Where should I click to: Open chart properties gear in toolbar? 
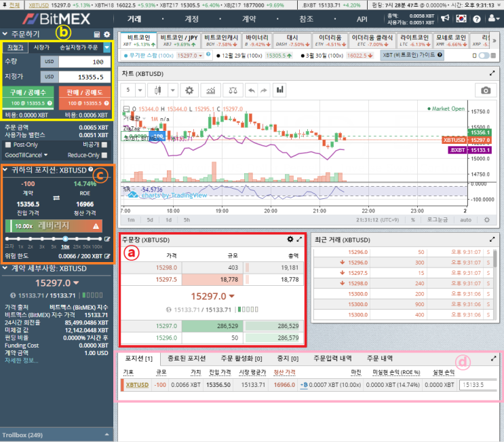pyautogui.click(x=189, y=90)
